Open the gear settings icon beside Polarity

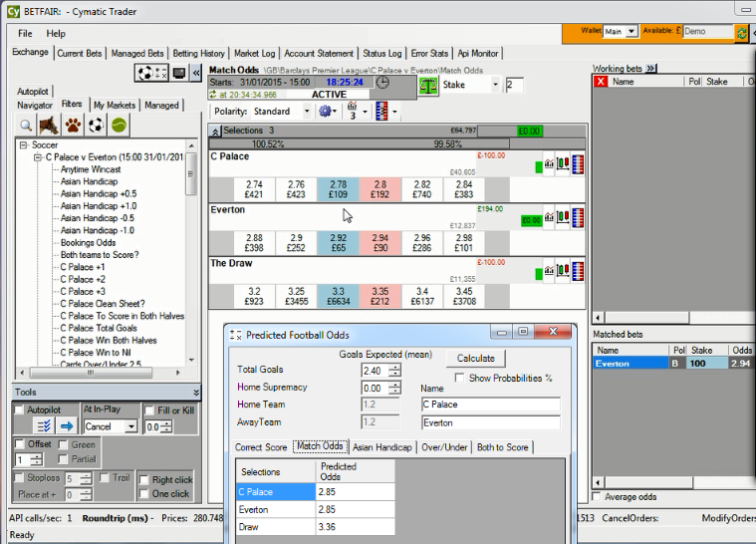pyautogui.click(x=325, y=112)
